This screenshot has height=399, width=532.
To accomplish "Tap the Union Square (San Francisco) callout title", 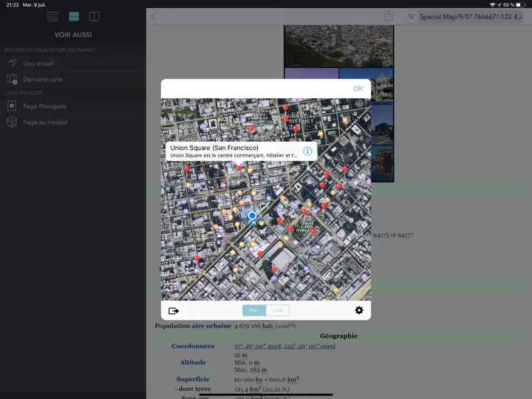I will pos(214,148).
